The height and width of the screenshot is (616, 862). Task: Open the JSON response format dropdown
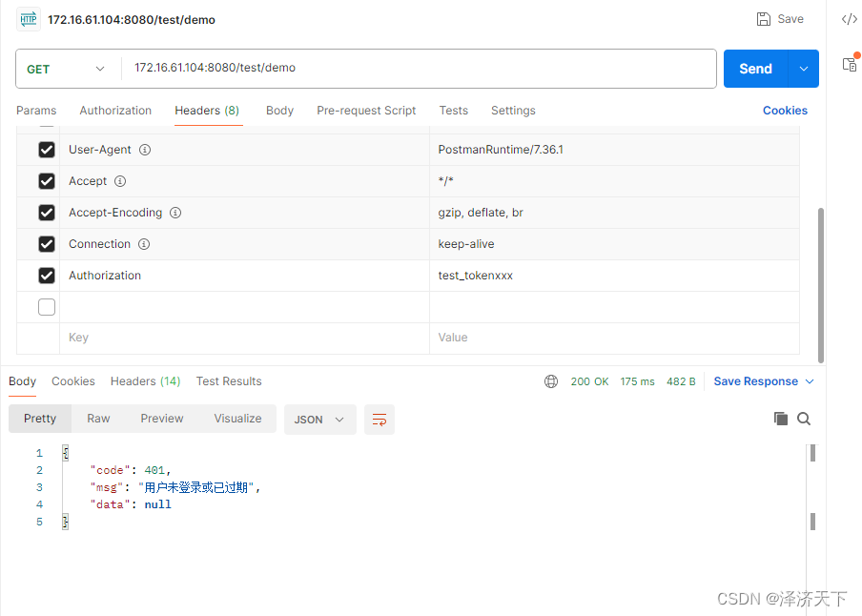tap(319, 419)
